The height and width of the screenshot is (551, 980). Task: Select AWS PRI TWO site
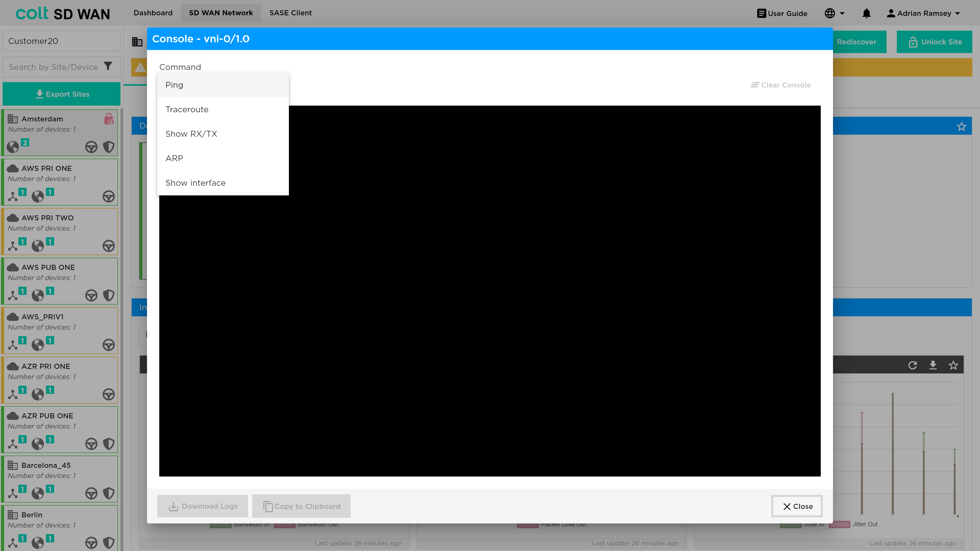tap(60, 232)
